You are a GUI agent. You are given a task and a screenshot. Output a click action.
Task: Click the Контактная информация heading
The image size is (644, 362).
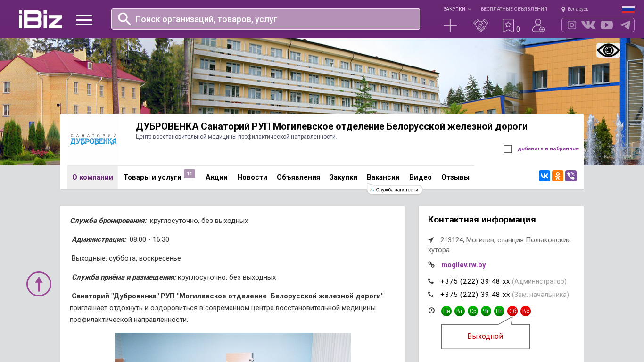coord(482,220)
